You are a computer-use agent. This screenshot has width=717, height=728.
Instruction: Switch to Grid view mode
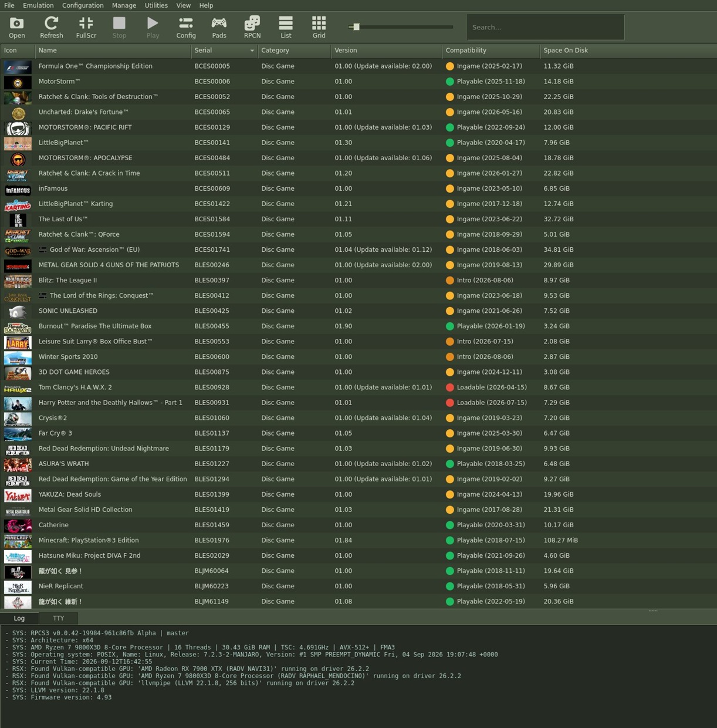[319, 27]
